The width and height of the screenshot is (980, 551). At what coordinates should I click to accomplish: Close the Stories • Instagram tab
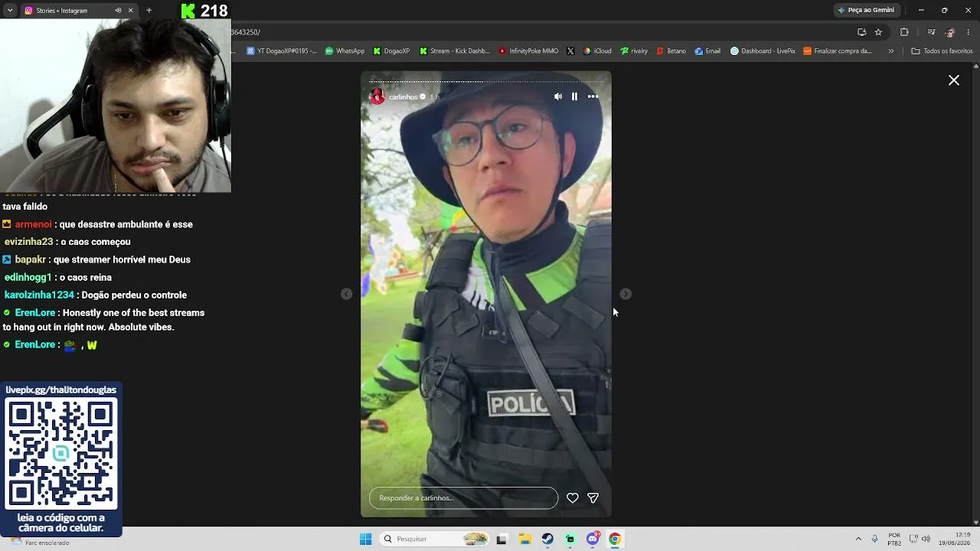point(130,11)
